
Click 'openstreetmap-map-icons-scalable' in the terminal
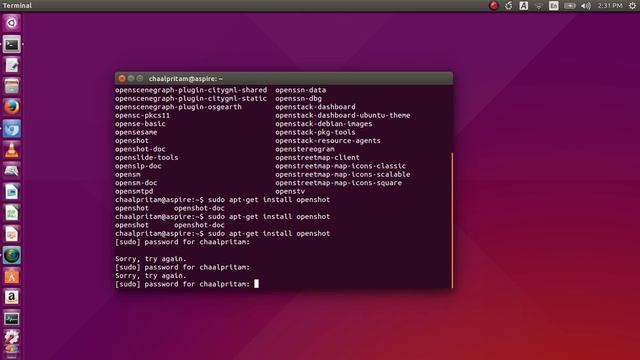(342, 174)
